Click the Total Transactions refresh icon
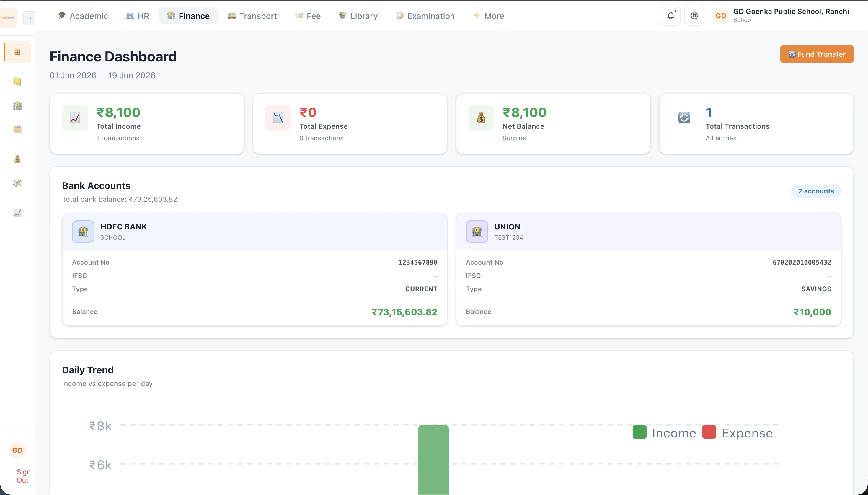This screenshot has height=495, width=868. tap(684, 118)
